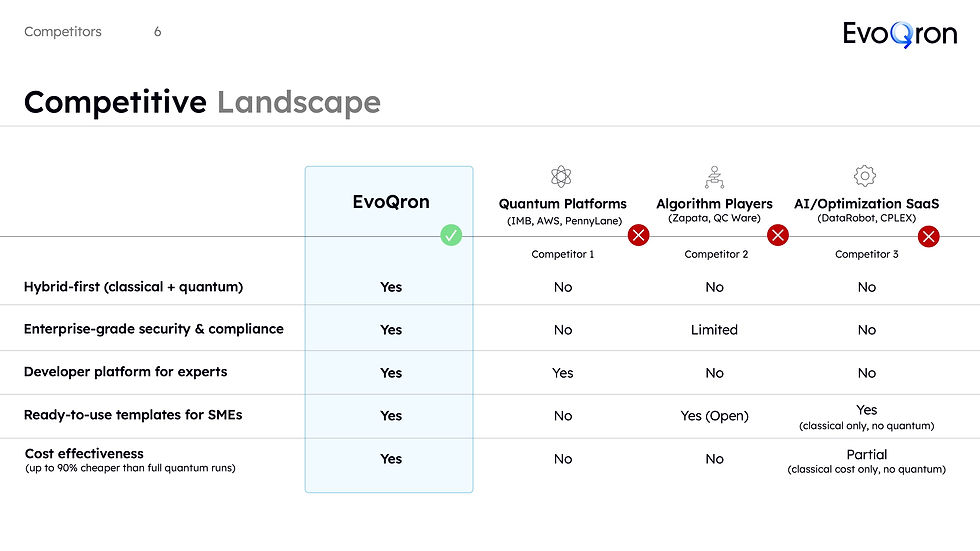Click the Algorithm Players column heading
980x551 pixels.
[x=714, y=204]
